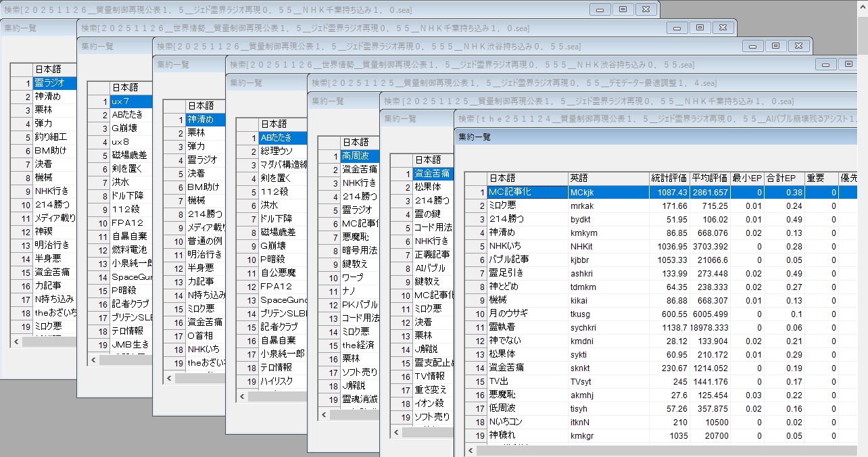Select the row with English code MCkjk
This screenshot has width=868, height=457.
point(608,192)
